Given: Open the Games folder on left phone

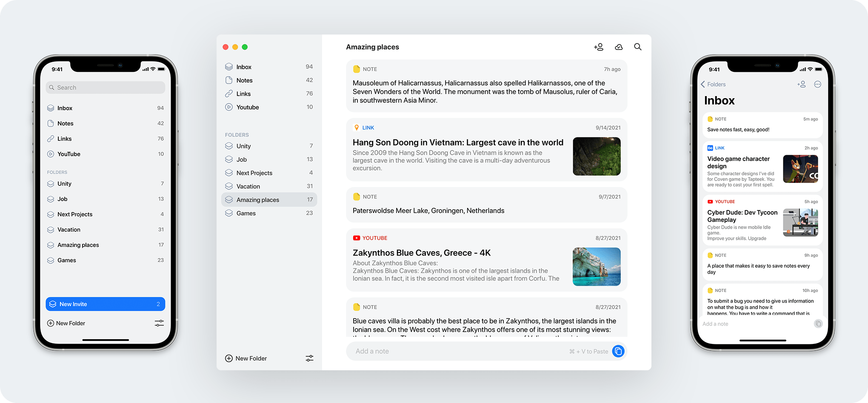Looking at the screenshot, I should pyautogui.click(x=67, y=260).
